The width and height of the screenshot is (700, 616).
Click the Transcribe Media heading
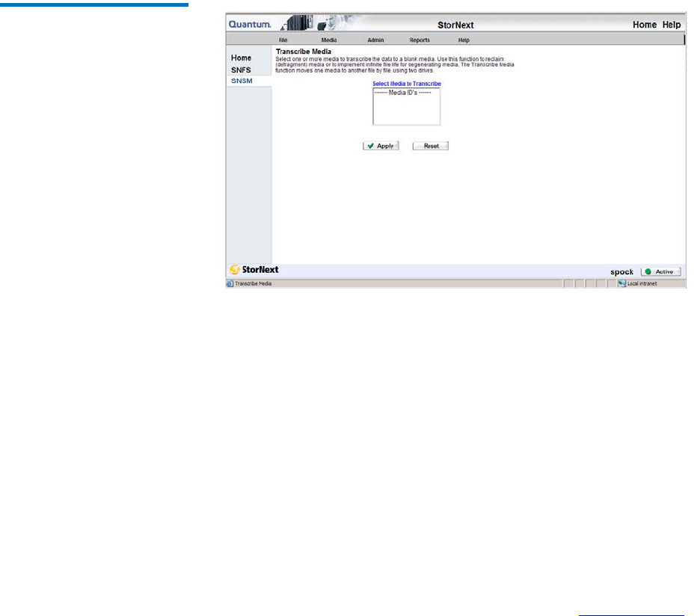click(x=304, y=52)
